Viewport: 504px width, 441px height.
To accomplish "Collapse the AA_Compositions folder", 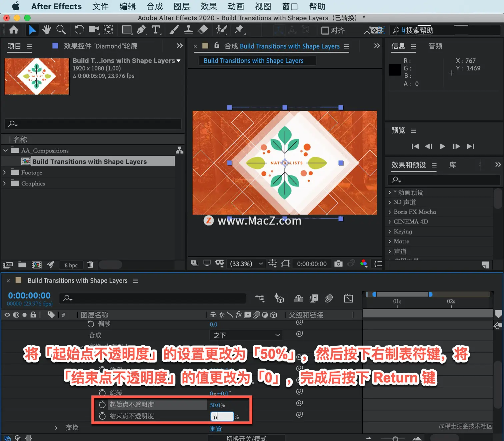I will (x=5, y=150).
